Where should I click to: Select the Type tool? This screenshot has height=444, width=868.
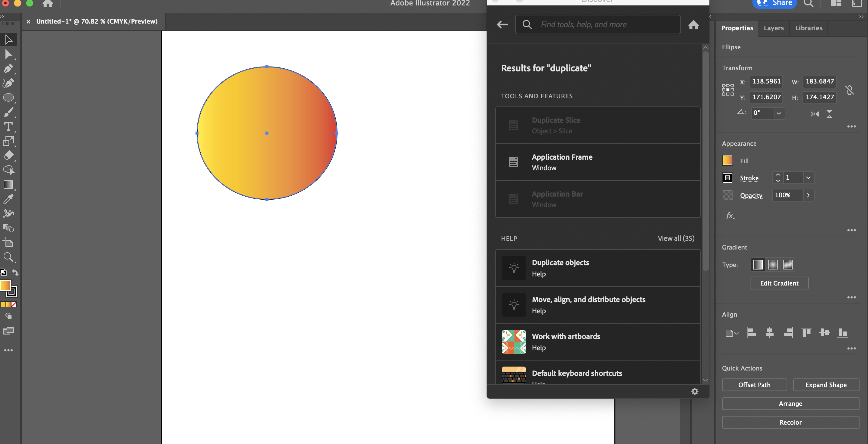coord(8,126)
